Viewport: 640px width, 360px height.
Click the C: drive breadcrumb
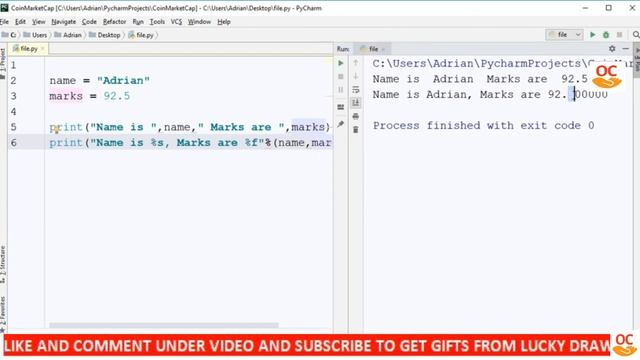point(9,35)
